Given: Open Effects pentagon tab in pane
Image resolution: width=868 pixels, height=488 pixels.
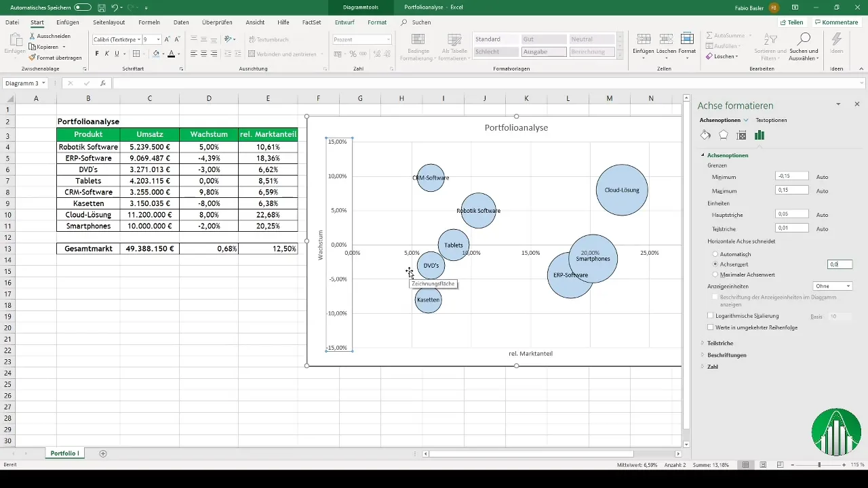Looking at the screenshot, I should tap(724, 135).
